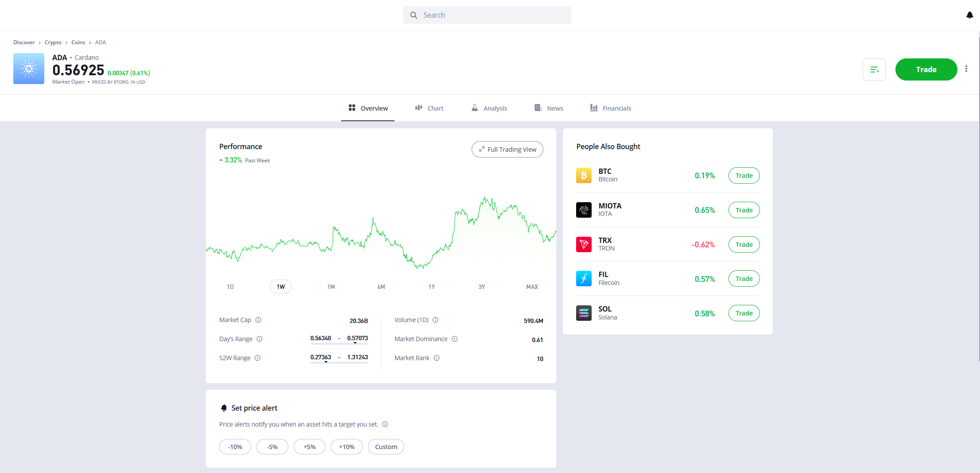Click the 20.36B Market Cap value
Image resolution: width=980 pixels, height=473 pixels.
(x=359, y=321)
